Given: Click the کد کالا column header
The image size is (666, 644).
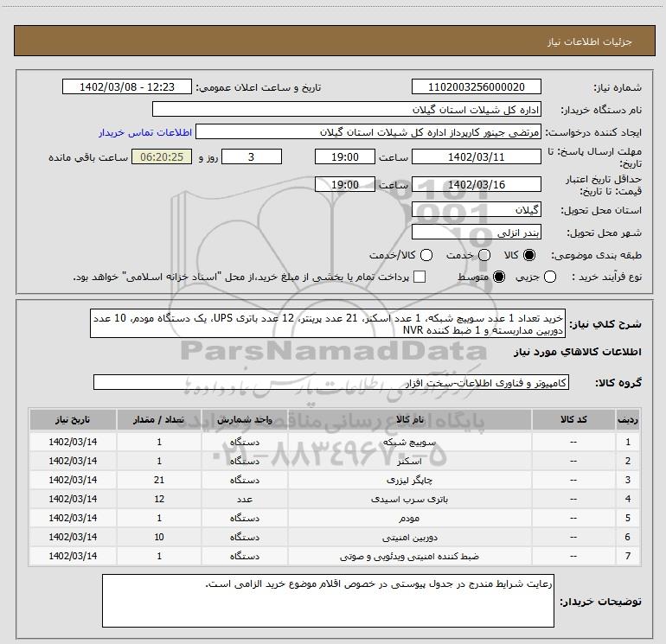Looking at the screenshot, I should click(573, 420).
